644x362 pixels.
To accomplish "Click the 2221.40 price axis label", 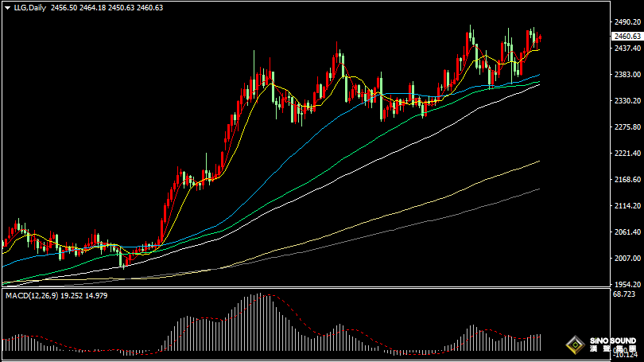I will [627, 154].
